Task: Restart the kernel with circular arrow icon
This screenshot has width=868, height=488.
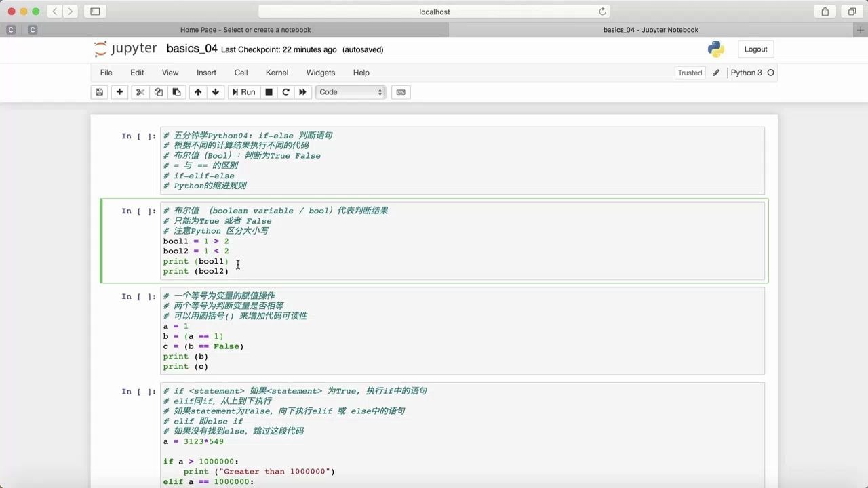Action: (x=286, y=92)
